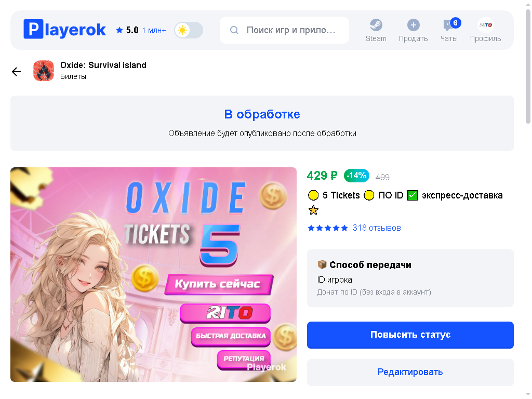Open the Steam icon in header
This screenshot has width=532, height=399.
[376, 25]
